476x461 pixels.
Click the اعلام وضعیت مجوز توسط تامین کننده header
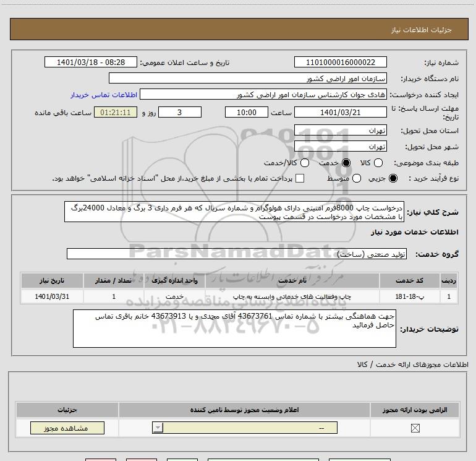tap(244, 410)
